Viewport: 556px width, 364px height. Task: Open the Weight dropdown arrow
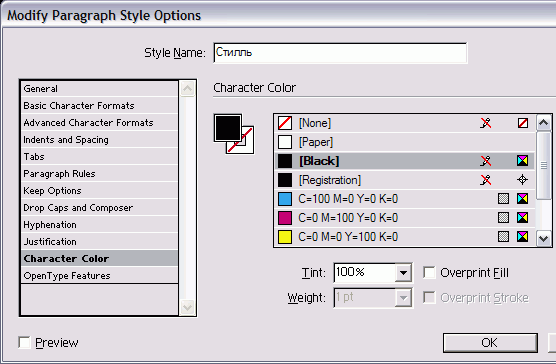point(403,298)
